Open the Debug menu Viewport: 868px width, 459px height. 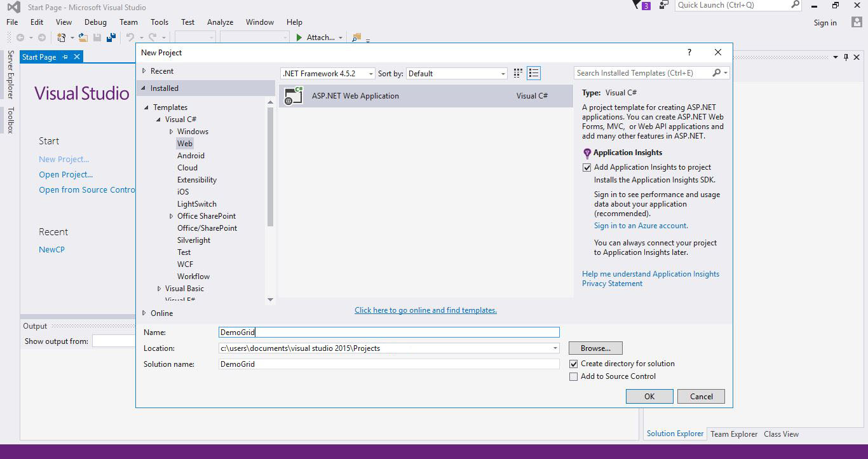[95, 22]
